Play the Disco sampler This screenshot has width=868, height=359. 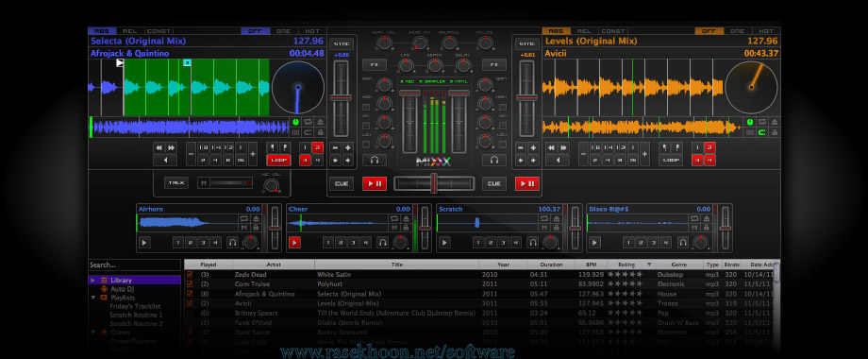[x=594, y=242]
